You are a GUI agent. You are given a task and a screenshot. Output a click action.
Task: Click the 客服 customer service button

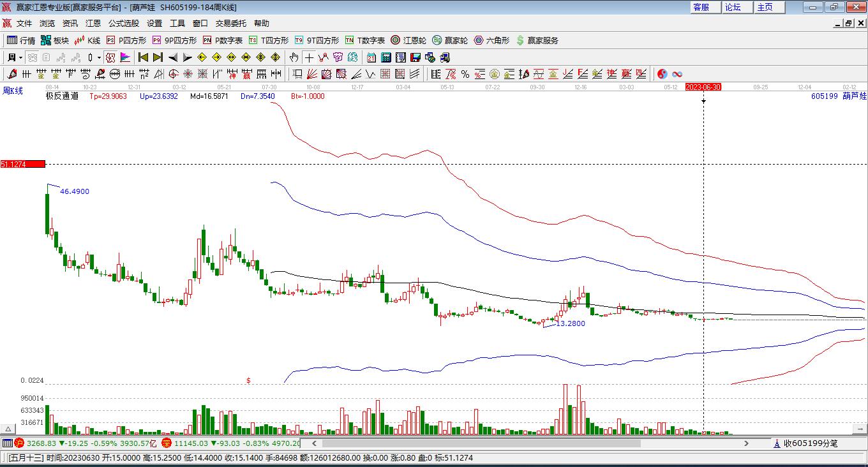pyautogui.click(x=701, y=7)
